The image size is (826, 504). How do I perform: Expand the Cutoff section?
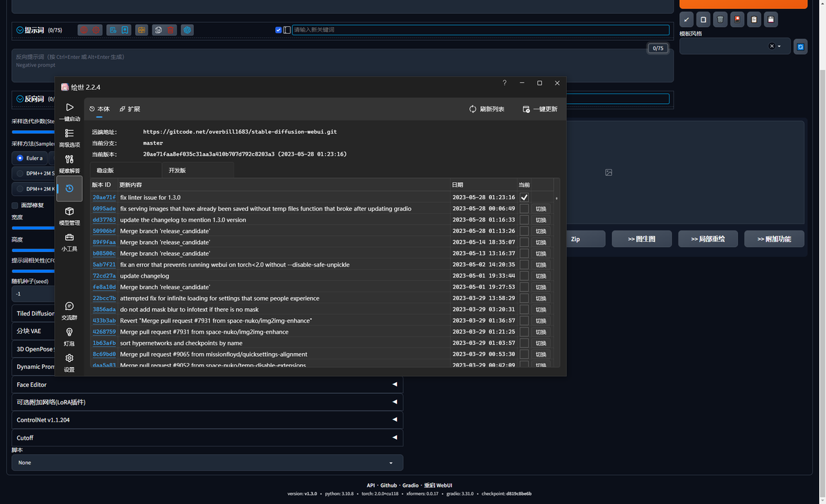[207, 438]
